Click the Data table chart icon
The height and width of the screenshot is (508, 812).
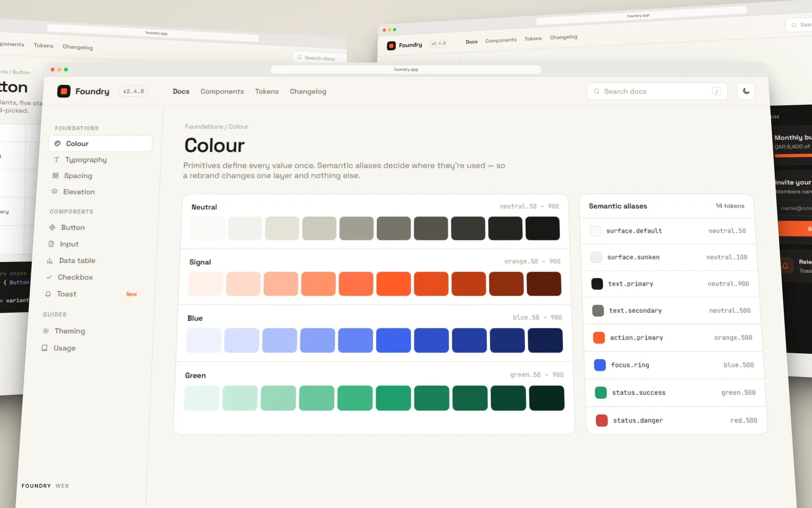50,260
